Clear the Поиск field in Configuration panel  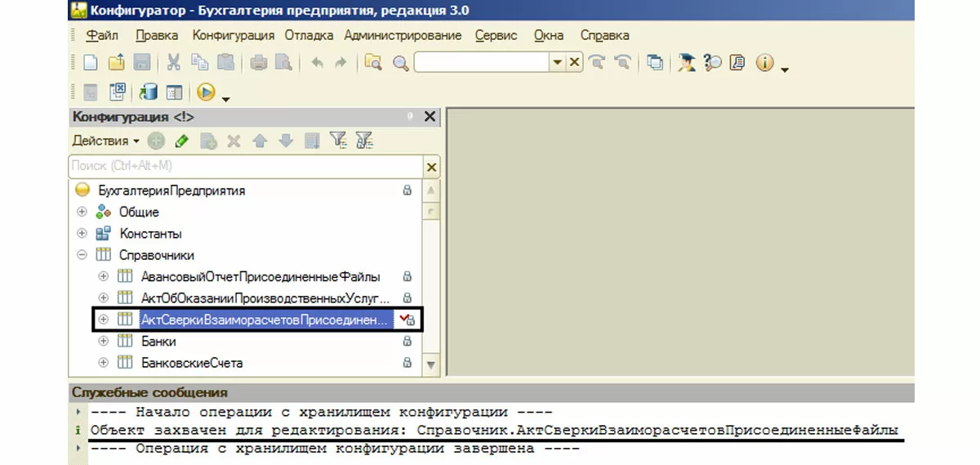pos(432,167)
